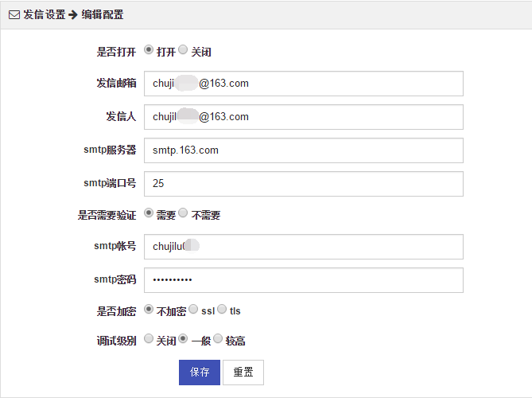This screenshot has height=398, width=532.
Task: Set 调试级别 to 关闭
Action: [149, 338]
